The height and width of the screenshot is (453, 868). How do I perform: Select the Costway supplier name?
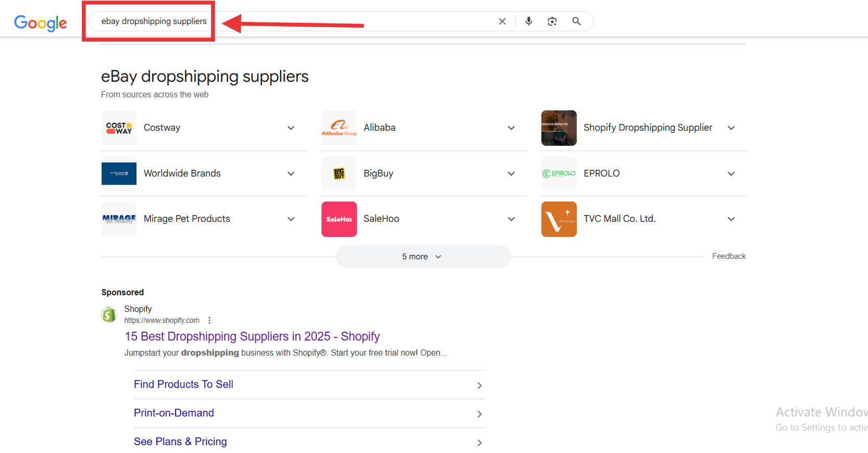(x=162, y=128)
